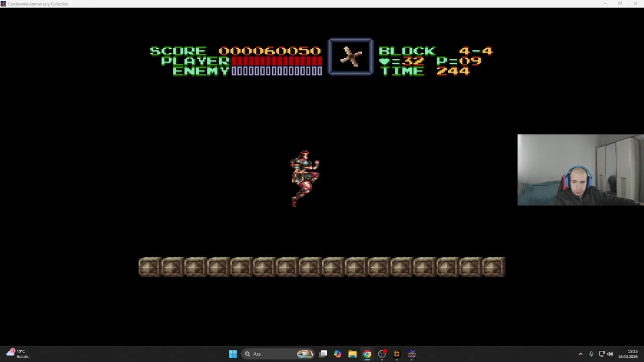This screenshot has height=362, width=644.
Task: Click the image inside the search box
Action: point(305,354)
